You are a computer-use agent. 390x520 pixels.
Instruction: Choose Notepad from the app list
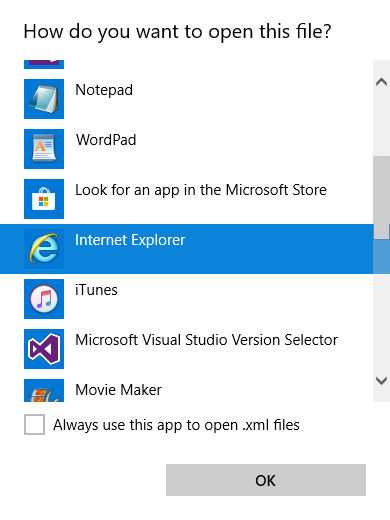(x=104, y=90)
